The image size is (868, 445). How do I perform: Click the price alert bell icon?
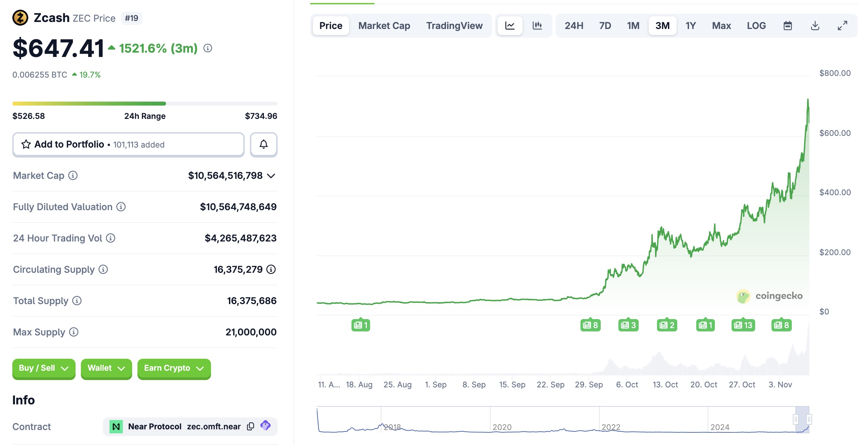point(263,144)
